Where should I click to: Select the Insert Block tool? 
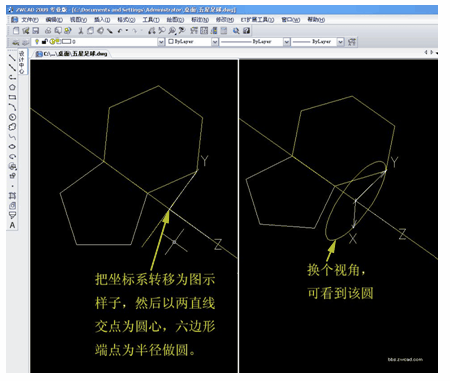tap(12, 166)
